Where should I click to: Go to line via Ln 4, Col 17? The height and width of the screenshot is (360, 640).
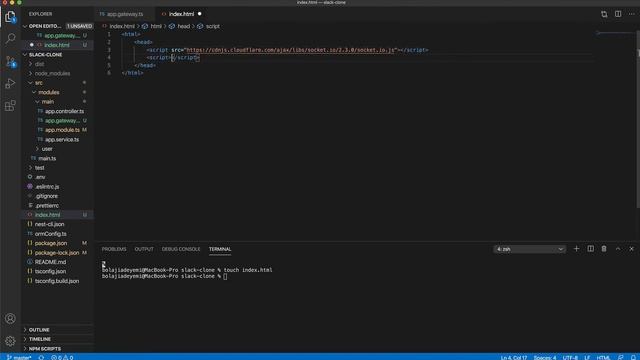coord(514,357)
